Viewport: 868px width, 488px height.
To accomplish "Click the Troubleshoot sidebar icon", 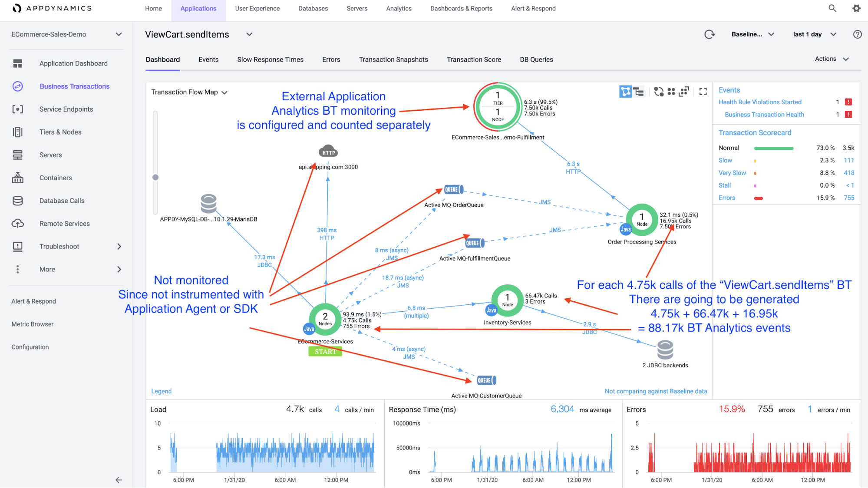I will 17,247.
